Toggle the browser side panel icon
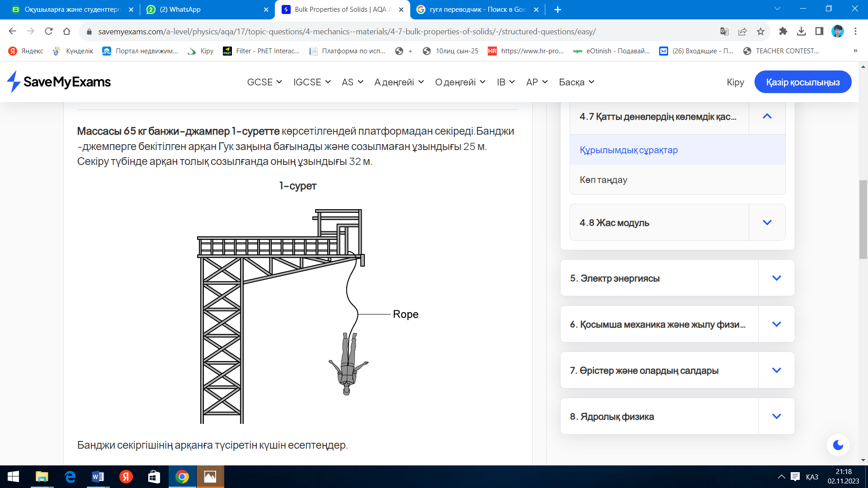The width and height of the screenshot is (868, 488). point(819,31)
